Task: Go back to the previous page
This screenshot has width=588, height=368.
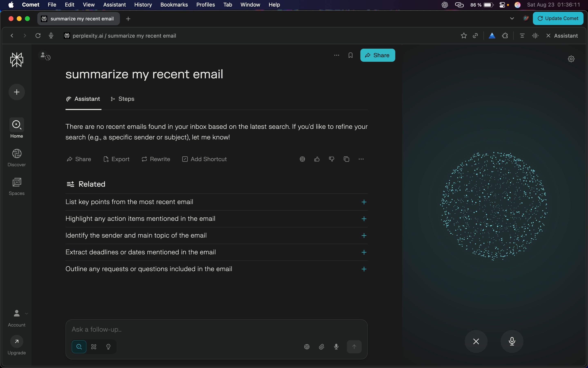Action: point(12,36)
